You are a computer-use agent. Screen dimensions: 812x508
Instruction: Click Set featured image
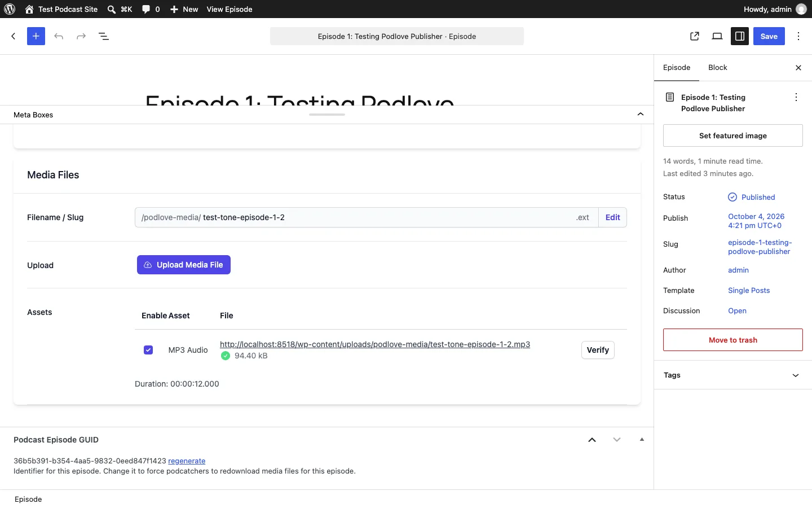coord(733,135)
